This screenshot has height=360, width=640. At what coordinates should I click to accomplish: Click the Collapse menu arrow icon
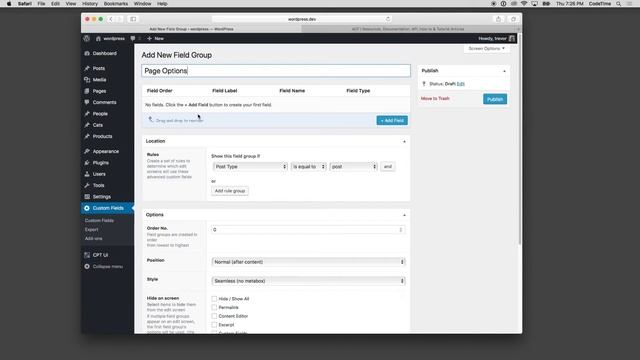(87, 267)
